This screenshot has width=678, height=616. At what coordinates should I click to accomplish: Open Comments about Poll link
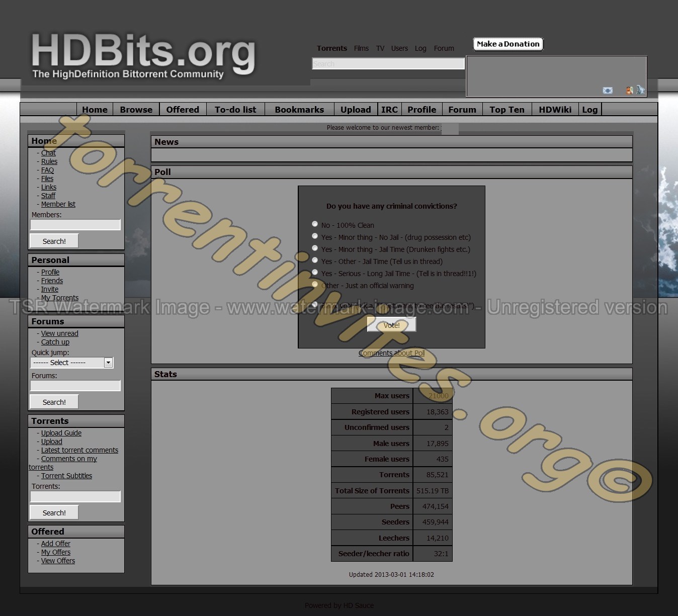tap(391, 353)
